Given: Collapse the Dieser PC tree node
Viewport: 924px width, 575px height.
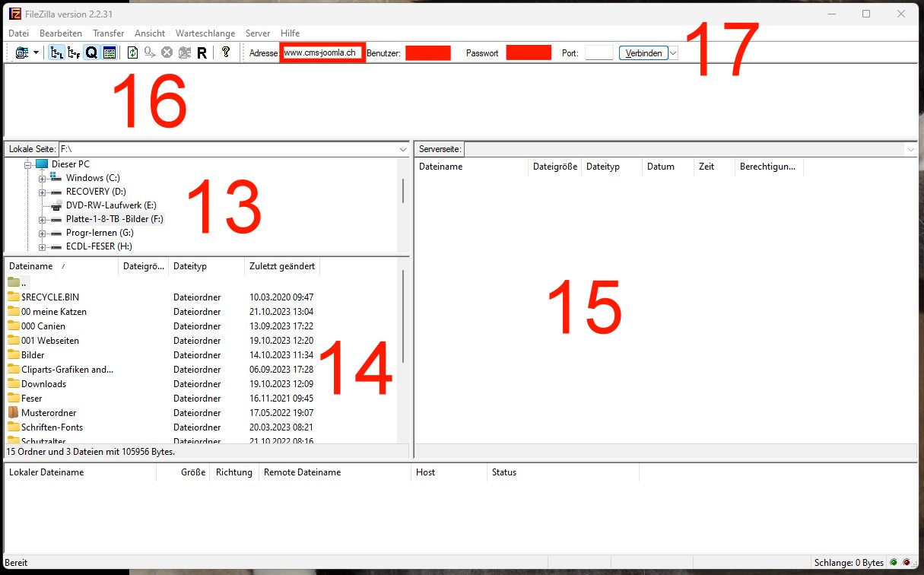Looking at the screenshot, I should pyautogui.click(x=28, y=164).
